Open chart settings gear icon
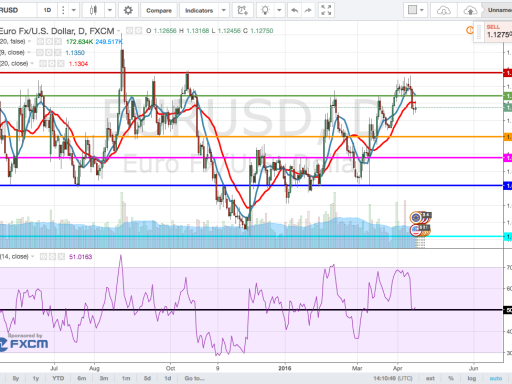 [x=128, y=10]
